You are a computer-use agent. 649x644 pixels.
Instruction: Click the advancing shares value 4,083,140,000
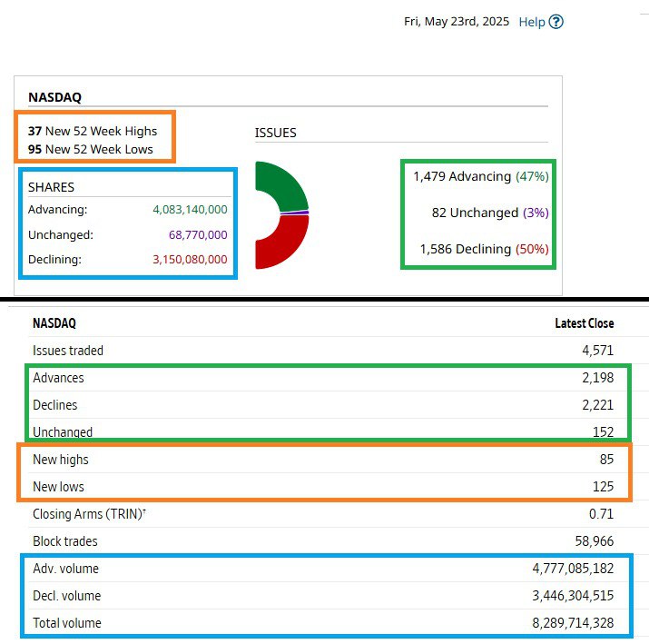coord(190,210)
